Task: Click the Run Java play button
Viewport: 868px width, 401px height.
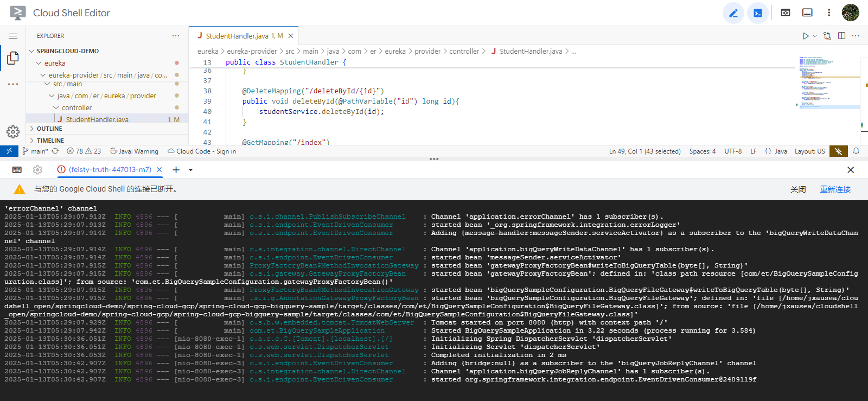Action: 806,36
